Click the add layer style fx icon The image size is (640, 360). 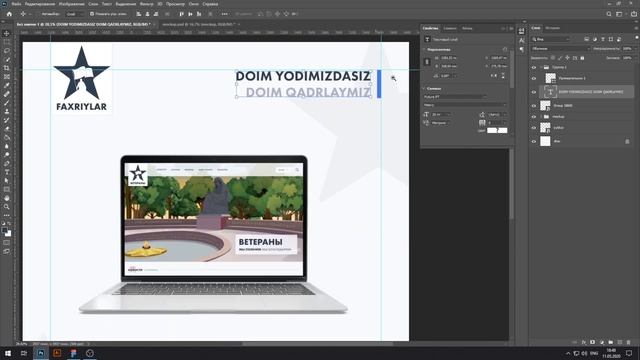584,342
